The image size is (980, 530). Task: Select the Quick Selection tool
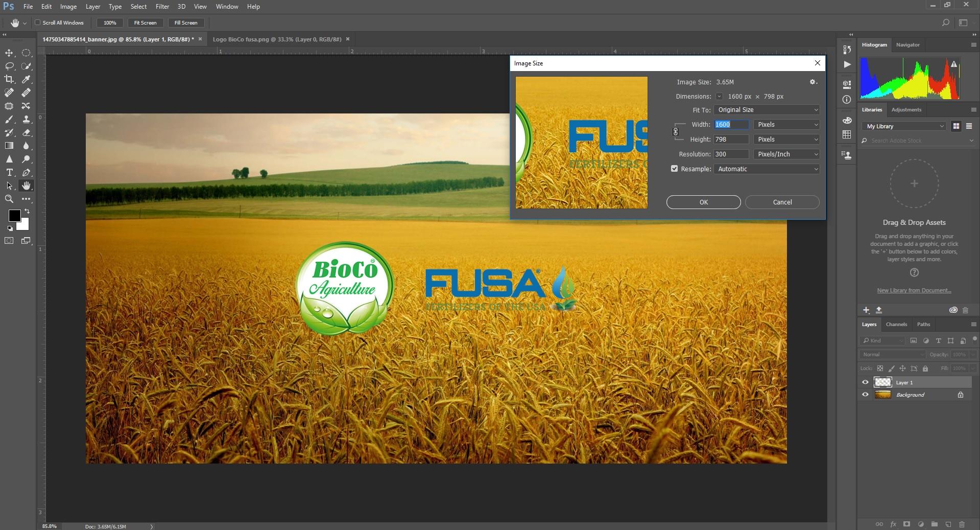26,66
